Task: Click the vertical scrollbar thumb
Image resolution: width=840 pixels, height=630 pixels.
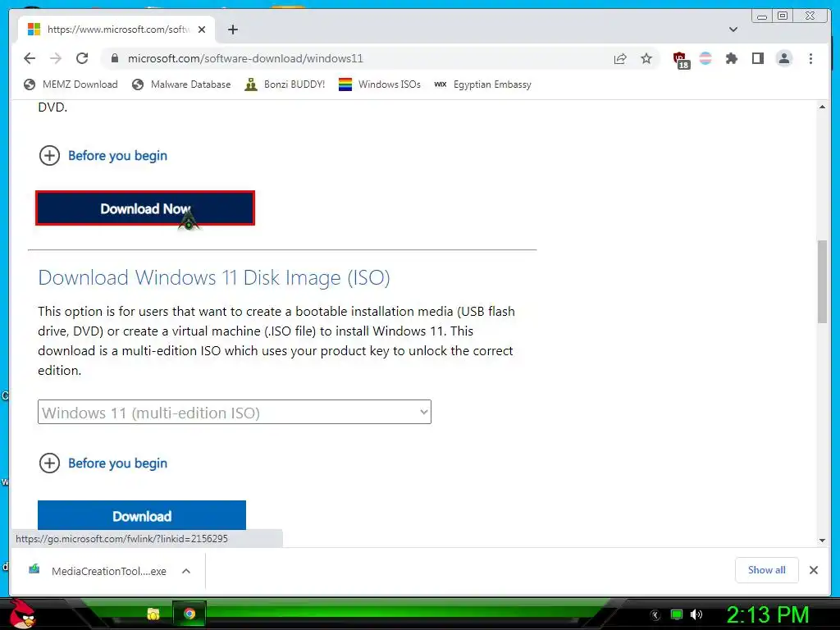Action: pos(822,282)
